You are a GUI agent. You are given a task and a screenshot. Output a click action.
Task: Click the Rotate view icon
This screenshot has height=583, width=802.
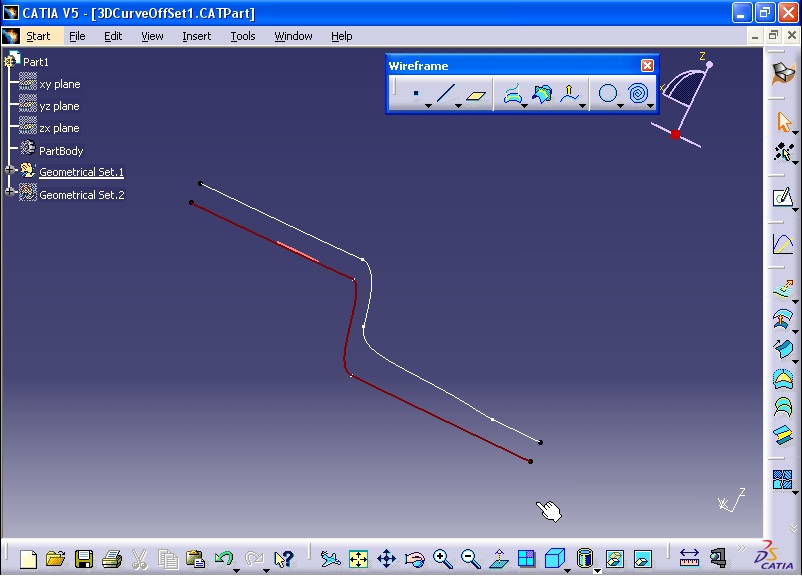coord(414,559)
